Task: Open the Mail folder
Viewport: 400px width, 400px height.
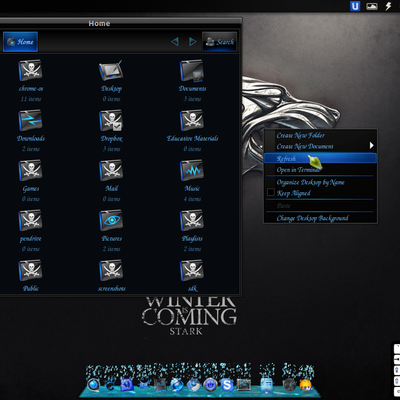Action: (x=111, y=170)
